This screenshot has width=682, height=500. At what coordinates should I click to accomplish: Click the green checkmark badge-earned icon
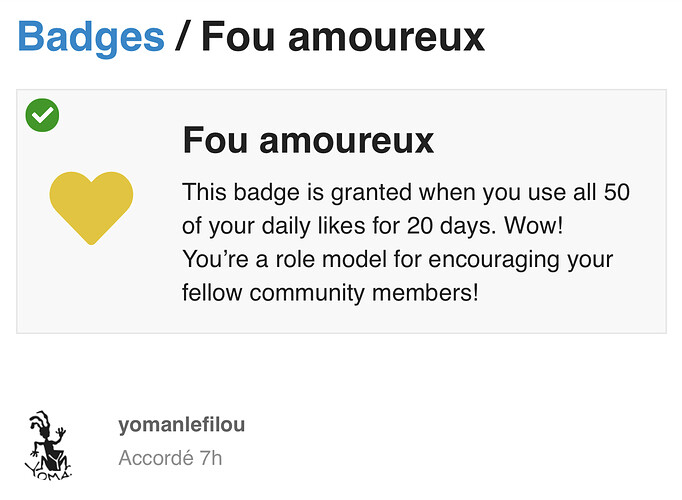click(42, 115)
